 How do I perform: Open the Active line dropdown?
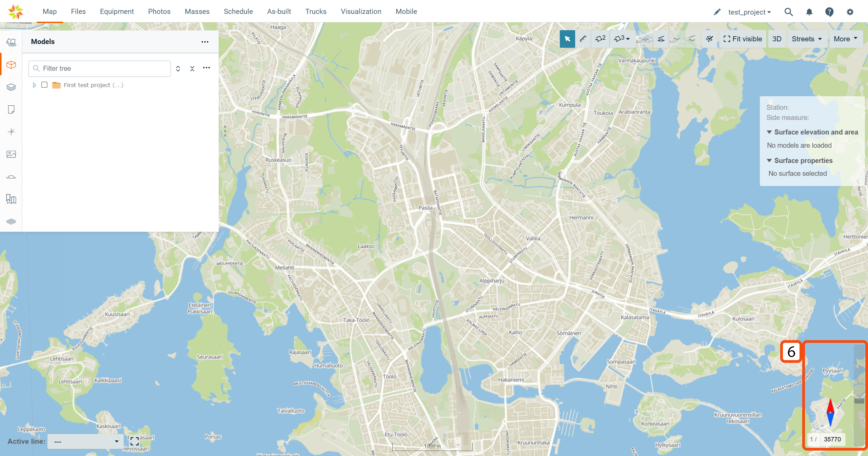(85, 441)
